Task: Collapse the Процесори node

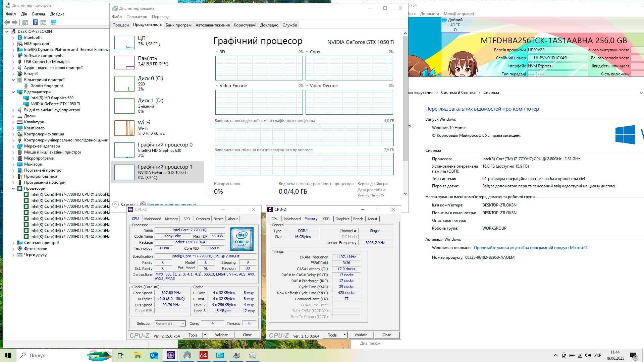Action: coord(13,188)
